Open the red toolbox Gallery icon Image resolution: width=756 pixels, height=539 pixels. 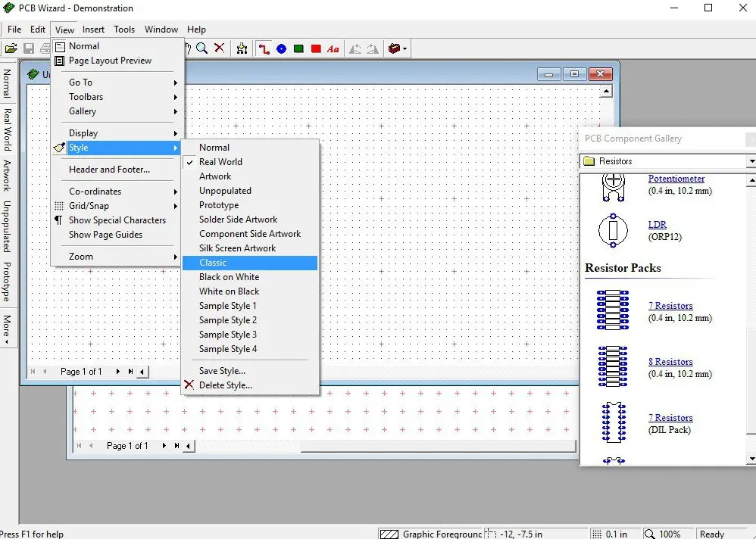click(x=395, y=48)
